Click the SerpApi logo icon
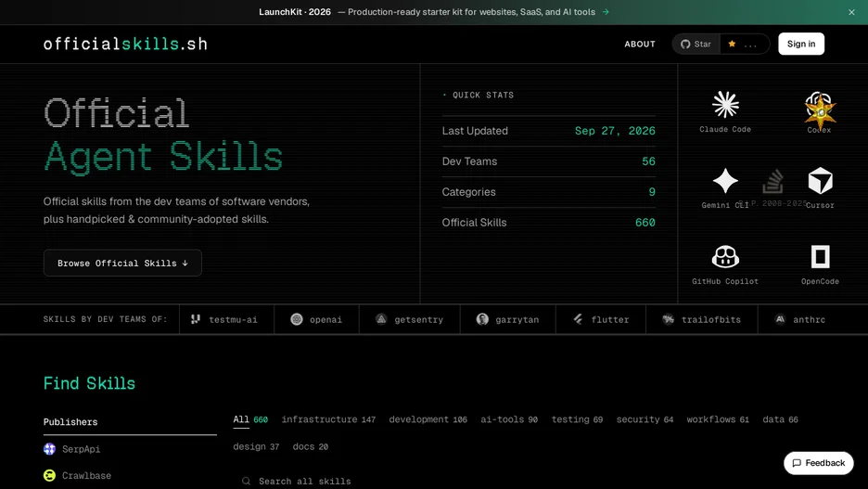The width and height of the screenshot is (868, 489). click(49, 449)
